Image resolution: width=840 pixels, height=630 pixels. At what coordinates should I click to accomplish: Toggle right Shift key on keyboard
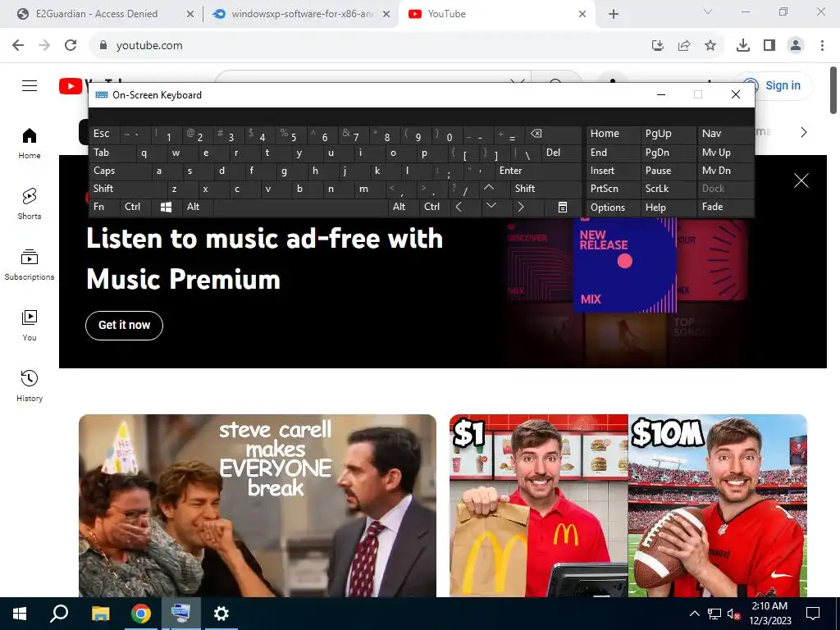pyautogui.click(x=546, y=189)
